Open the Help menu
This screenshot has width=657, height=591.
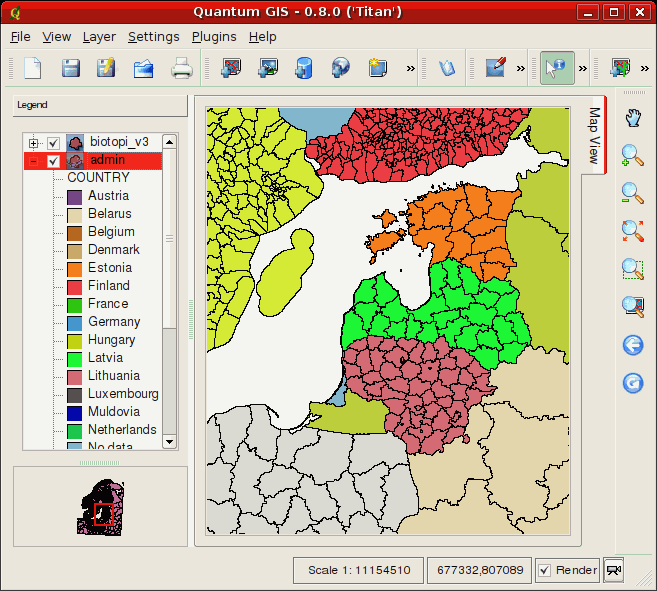click(263, 37)
